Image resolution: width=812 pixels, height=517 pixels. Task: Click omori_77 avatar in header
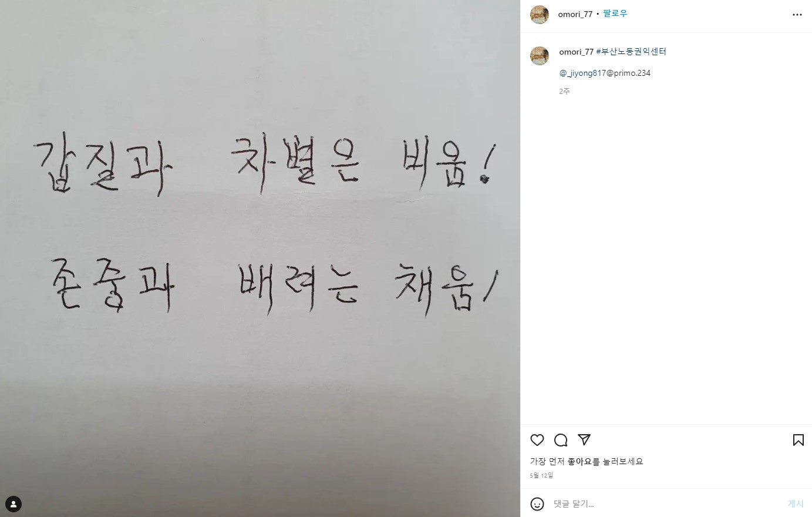pos(540,15)
